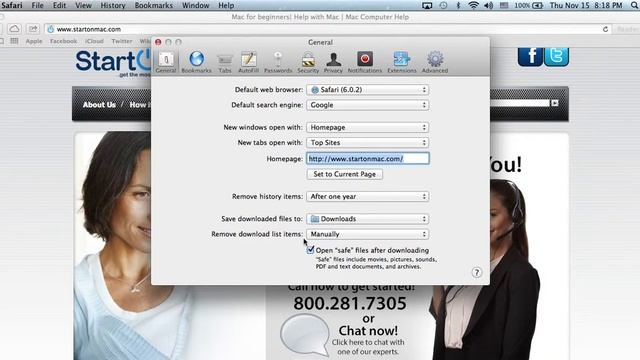
Task: Open the View menu
Action: pyautogui.click(x=83, y=5)
